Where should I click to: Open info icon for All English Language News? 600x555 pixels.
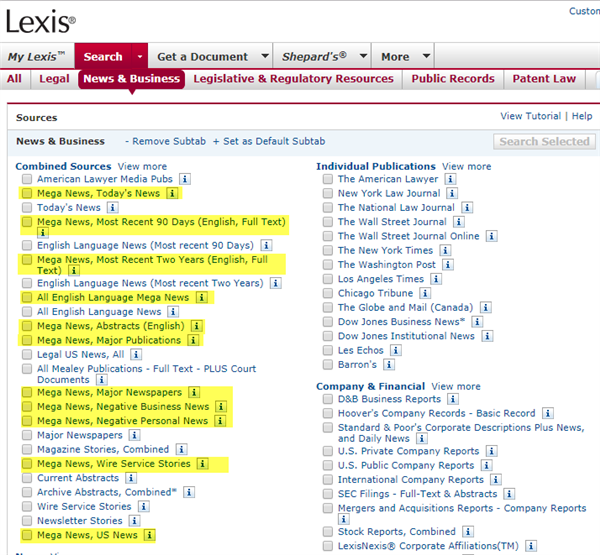(173, 312)
